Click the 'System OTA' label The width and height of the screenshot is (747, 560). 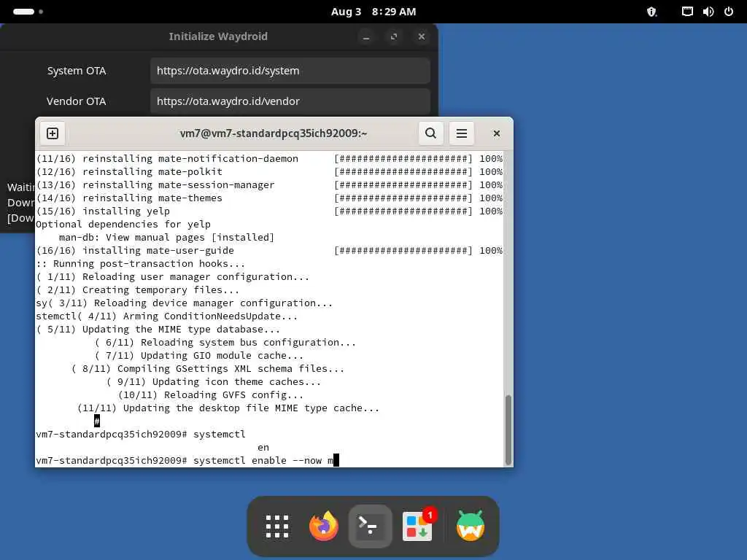(x=76, y=71)
